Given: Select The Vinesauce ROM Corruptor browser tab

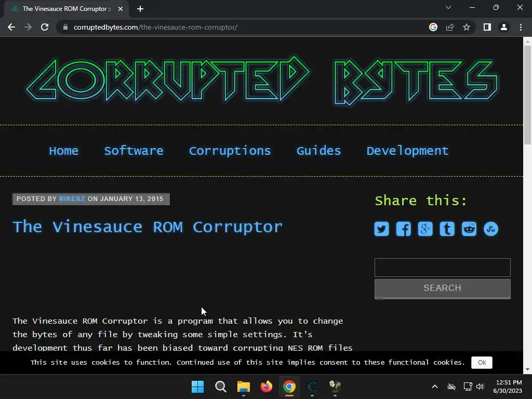Looking at the screenshot, I should coord(66,9).
